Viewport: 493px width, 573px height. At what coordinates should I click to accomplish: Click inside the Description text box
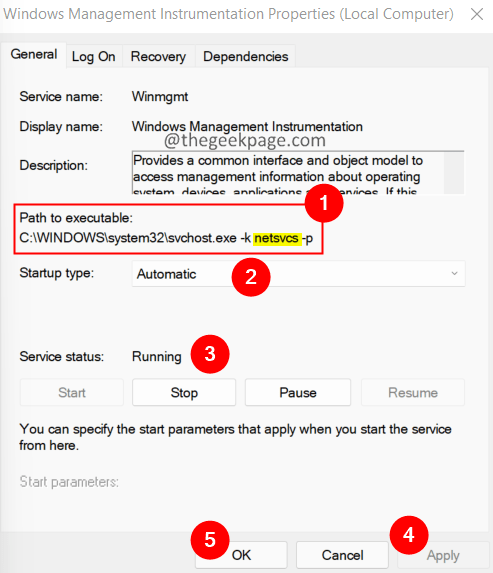[x=288, y=172]
